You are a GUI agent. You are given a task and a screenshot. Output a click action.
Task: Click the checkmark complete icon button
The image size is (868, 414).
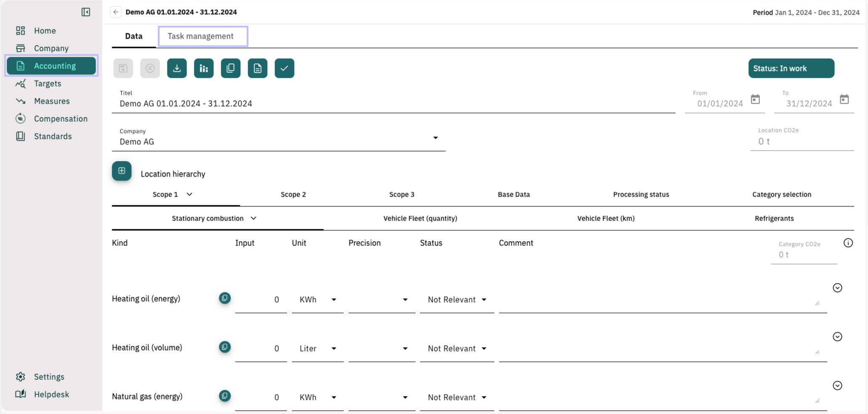pyautogui.click(x=285, y=68)
